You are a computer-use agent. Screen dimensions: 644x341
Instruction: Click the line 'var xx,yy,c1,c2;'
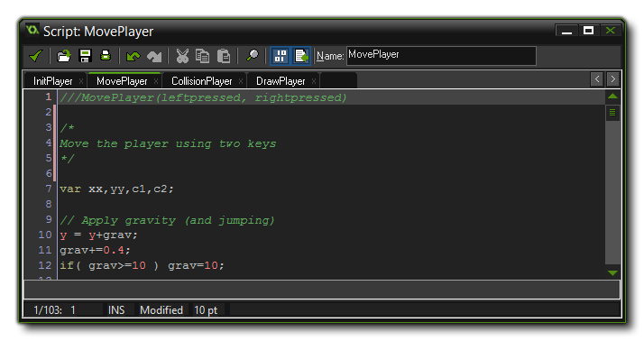click(116, 189)
